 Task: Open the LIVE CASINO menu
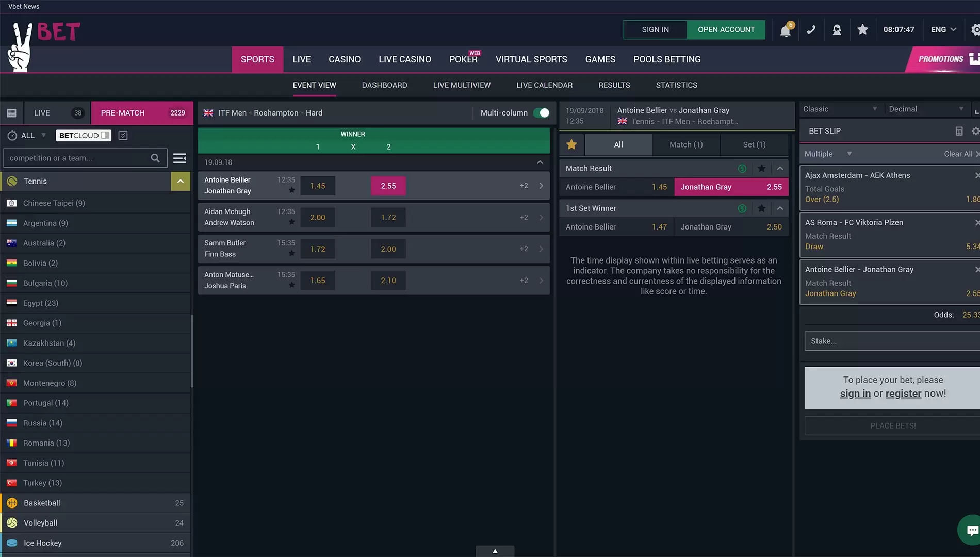405,59
